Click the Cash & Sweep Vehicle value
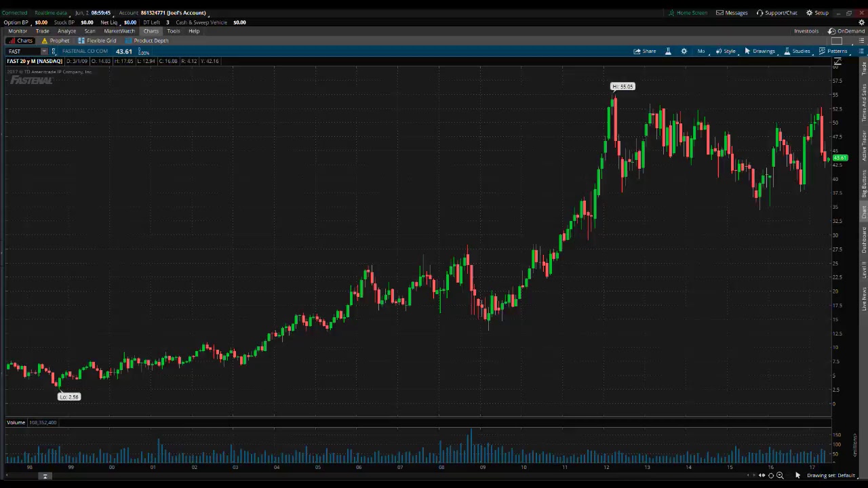This screenshot has height=488, width=868. pyautogui.click(x=239, y=22)
